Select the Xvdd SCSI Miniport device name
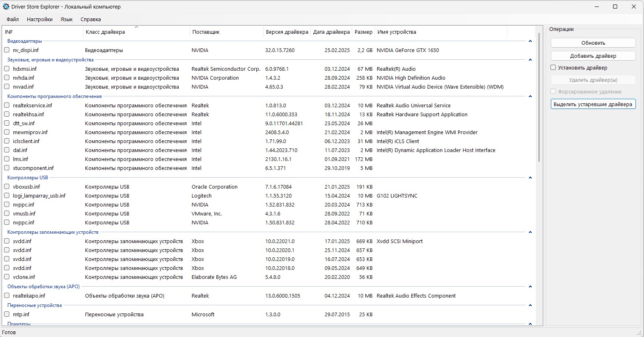The image size is (644, 337). click(399, 241)
